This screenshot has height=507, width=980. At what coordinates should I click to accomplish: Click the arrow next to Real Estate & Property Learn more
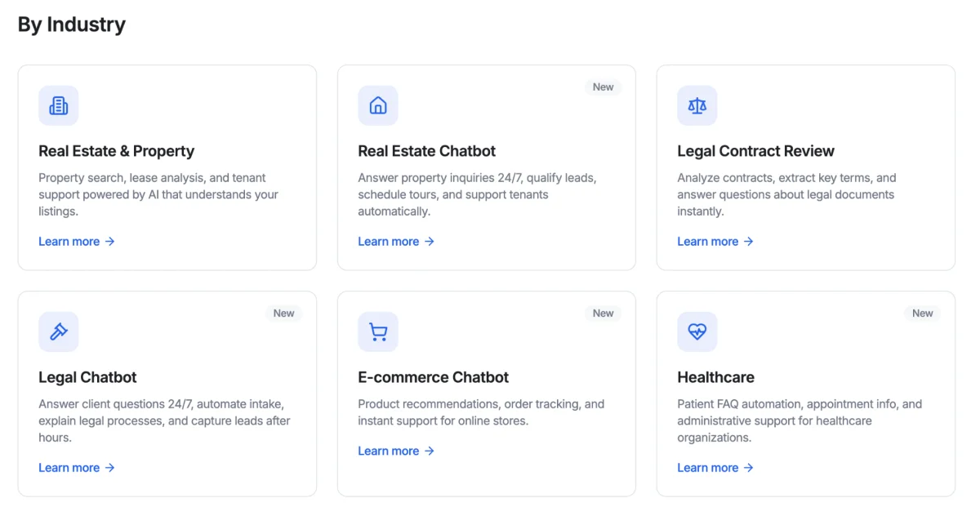109,241
